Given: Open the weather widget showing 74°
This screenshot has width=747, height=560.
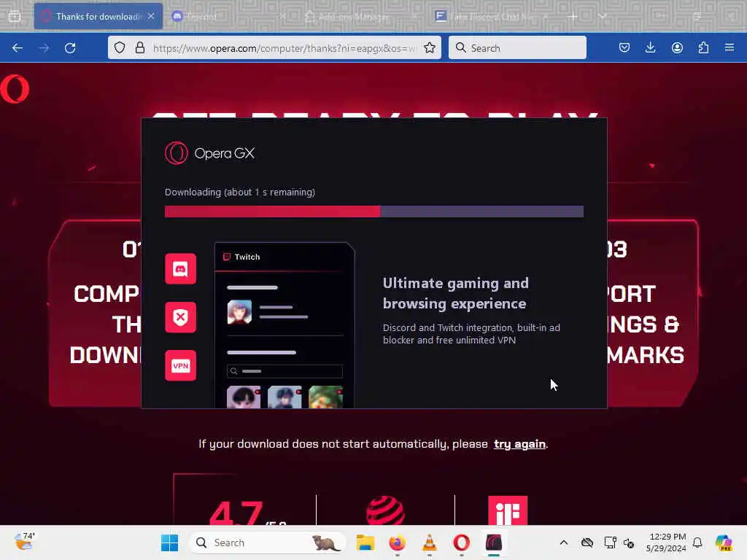Looking at the screenshot, I should pos(24,542).
